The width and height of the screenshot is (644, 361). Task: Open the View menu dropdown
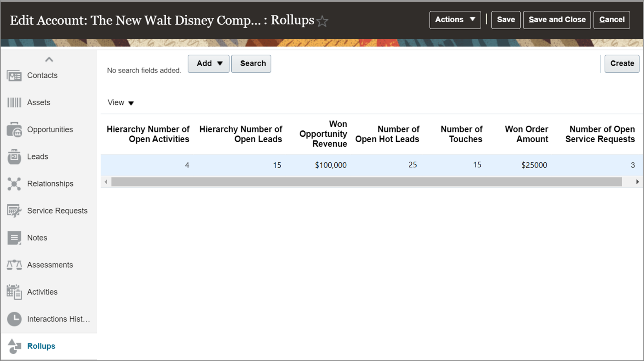(x=121, y=103)
